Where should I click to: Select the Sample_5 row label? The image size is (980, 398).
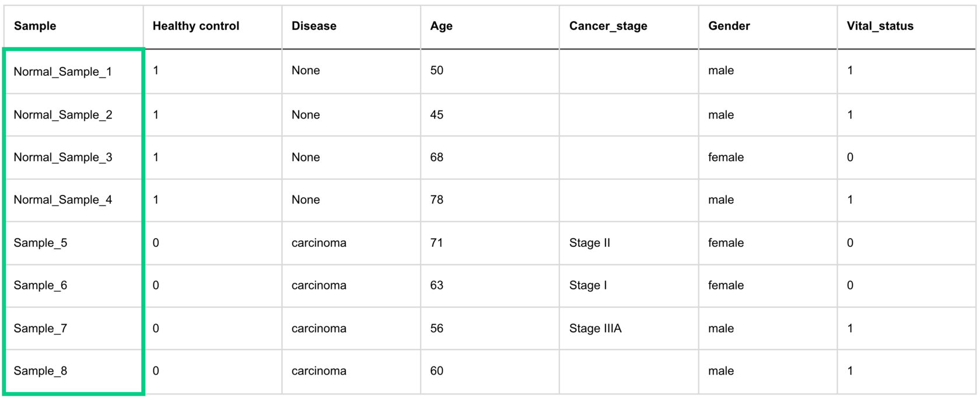coord(41,243)
